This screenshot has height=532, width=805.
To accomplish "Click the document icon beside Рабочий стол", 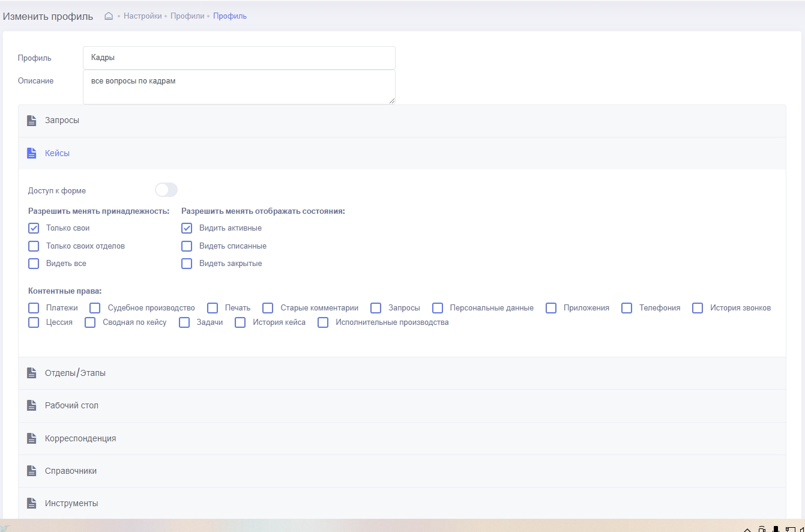I will pos(32,406).
